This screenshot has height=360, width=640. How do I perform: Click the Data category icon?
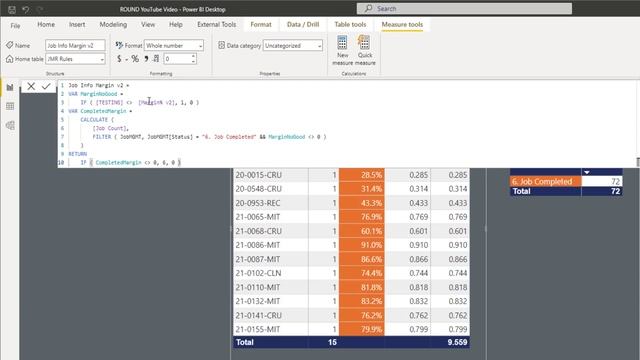222,45
